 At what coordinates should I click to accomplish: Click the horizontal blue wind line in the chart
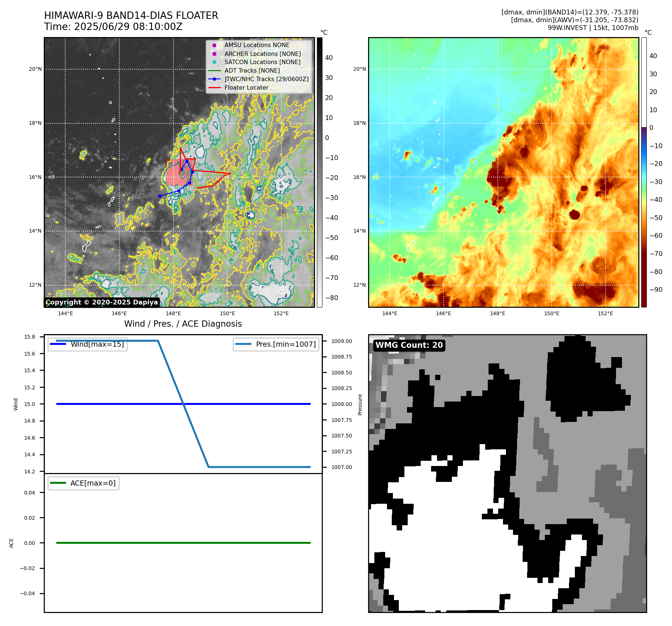click(183, 404)
